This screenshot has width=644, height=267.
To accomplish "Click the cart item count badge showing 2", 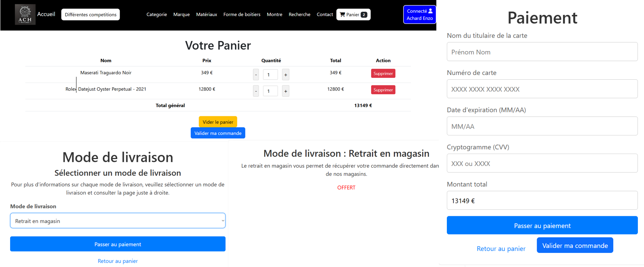I will (364, 15).
